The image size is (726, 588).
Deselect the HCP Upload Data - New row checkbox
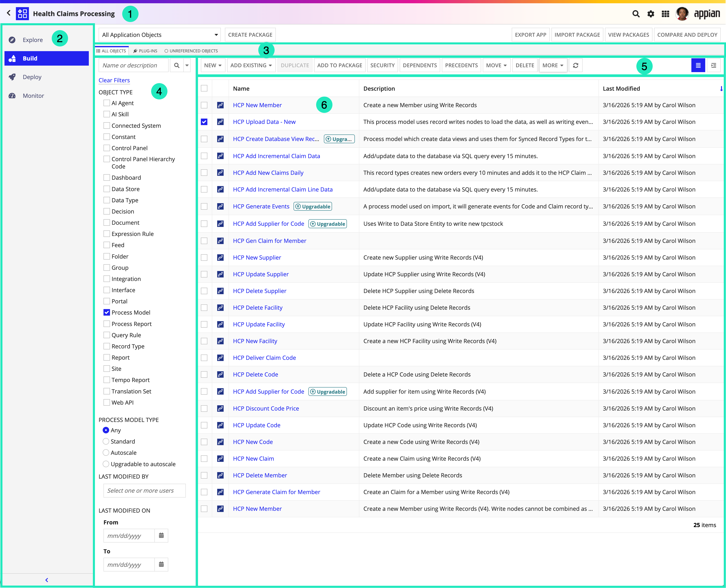tap(204, 122)
